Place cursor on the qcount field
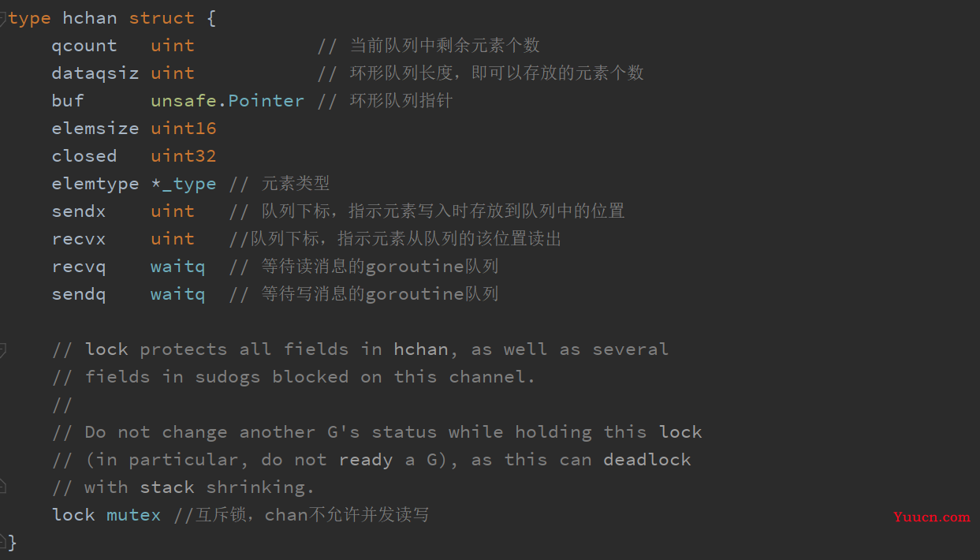Viewport: 980px width, 560px height. tap(84, 46)
